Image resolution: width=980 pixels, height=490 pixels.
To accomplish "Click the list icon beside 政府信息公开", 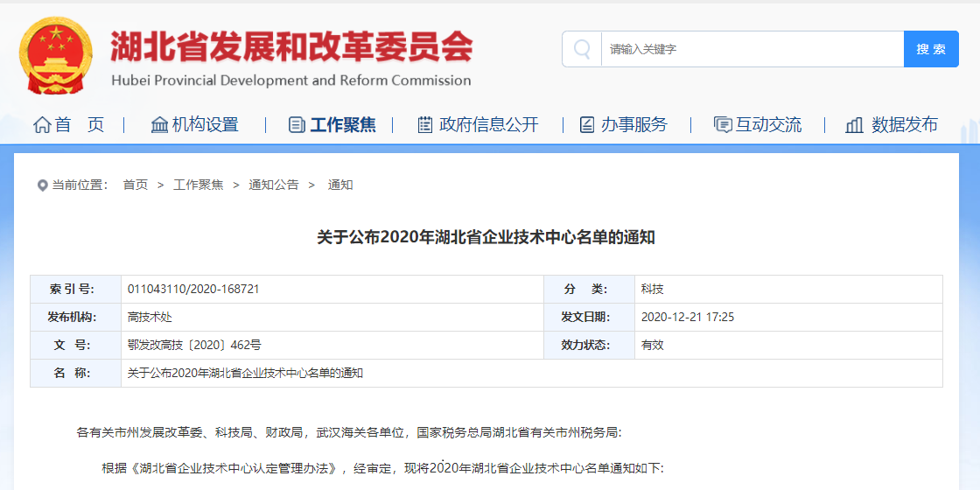I will (x=425, y=125).
